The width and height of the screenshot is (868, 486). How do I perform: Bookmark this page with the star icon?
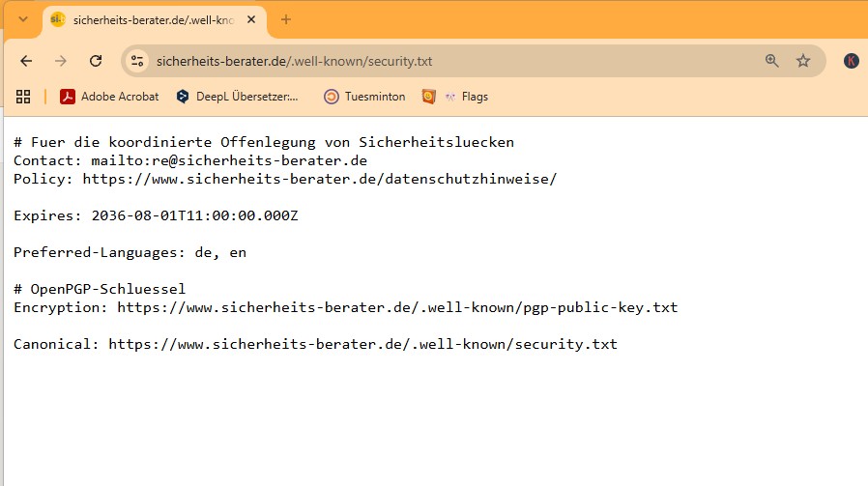coord(802,61)
